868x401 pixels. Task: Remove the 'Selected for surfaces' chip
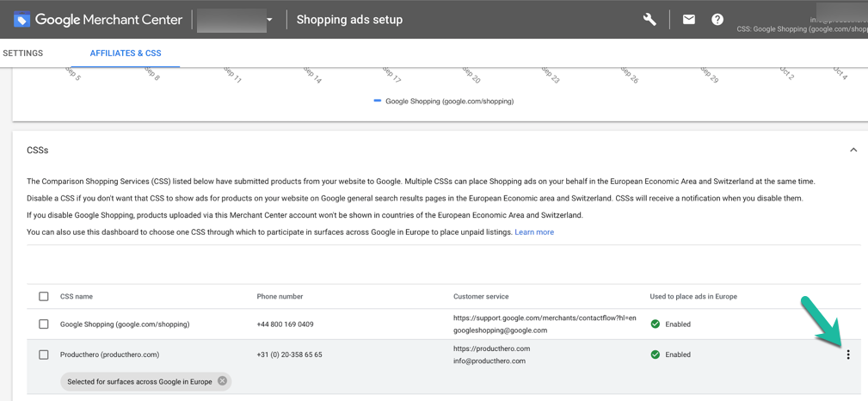(x=223, y=381)
